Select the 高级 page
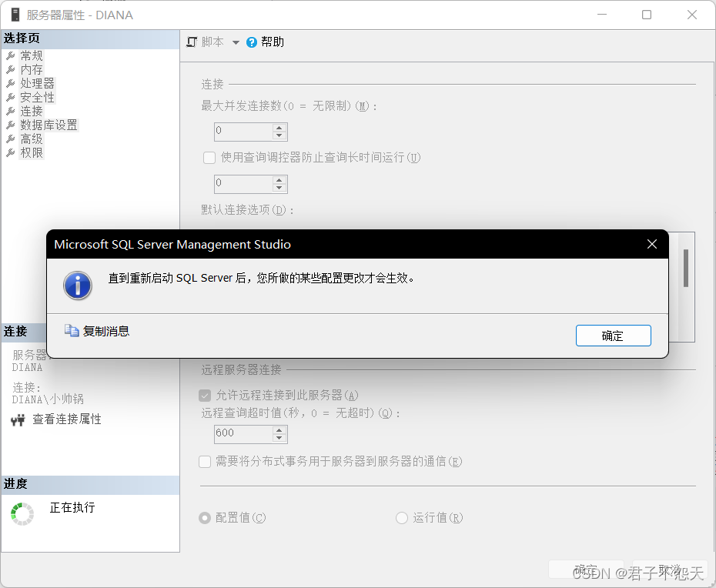 click(32, 139)
